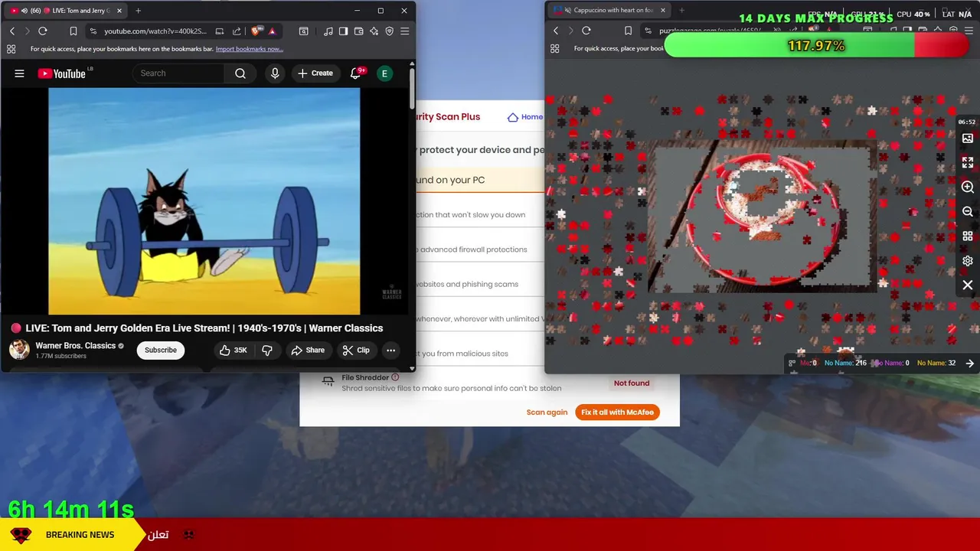Click Scan again in the McAfee window
The height and width of the screenshot is (551, 980).
tap(547, 412)
